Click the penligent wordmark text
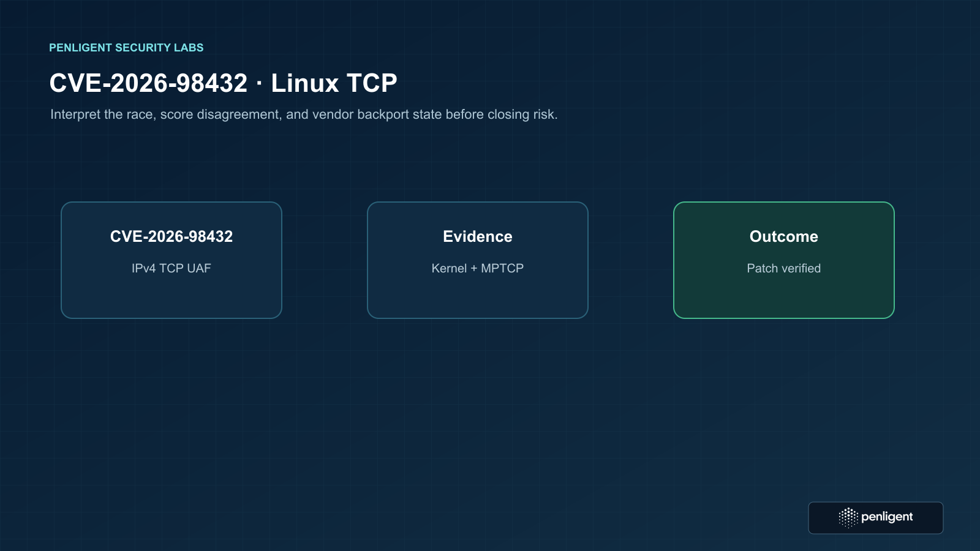This screenshot has width=980, height=551. pos(887,517)
